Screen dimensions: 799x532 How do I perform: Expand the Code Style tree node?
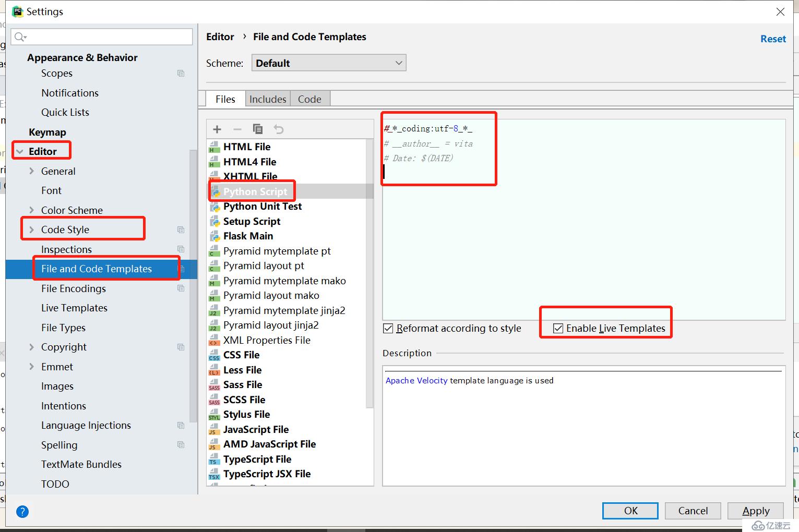click(31, 229)
